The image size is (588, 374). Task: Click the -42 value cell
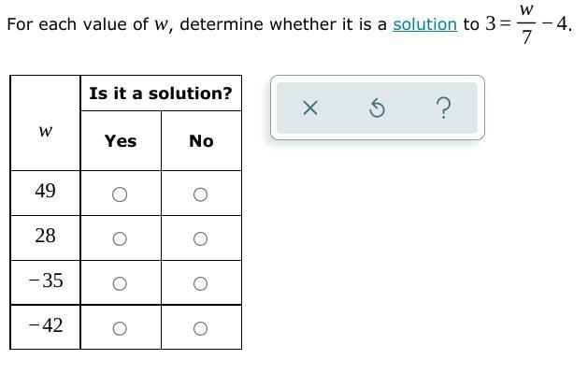[x=45, y=326]
